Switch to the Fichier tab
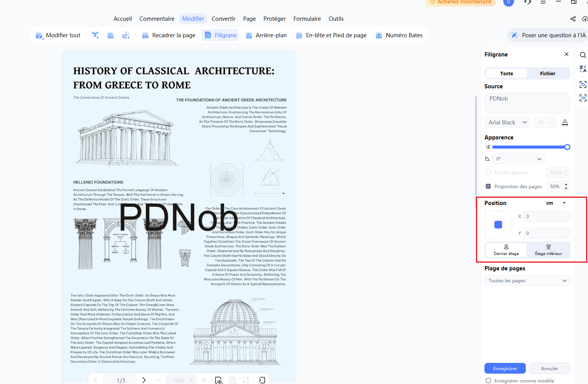The width and height of the screenshot is (588, 384). [548, 74]
